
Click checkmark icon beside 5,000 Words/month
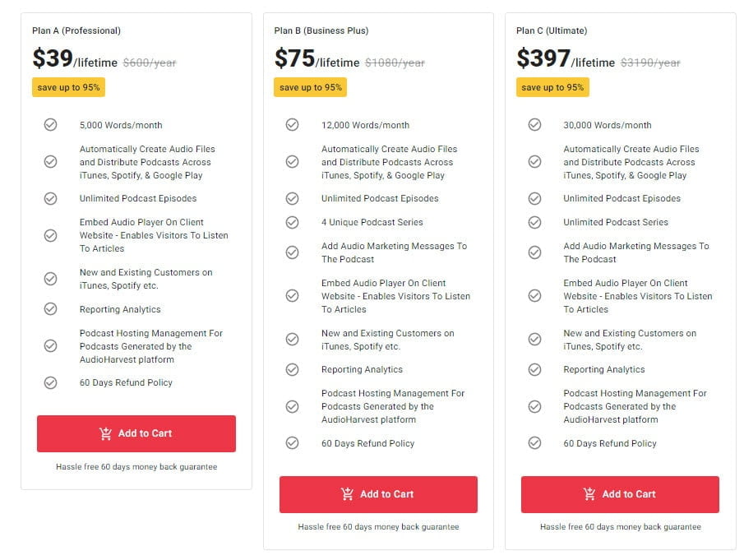click(50, 125)
